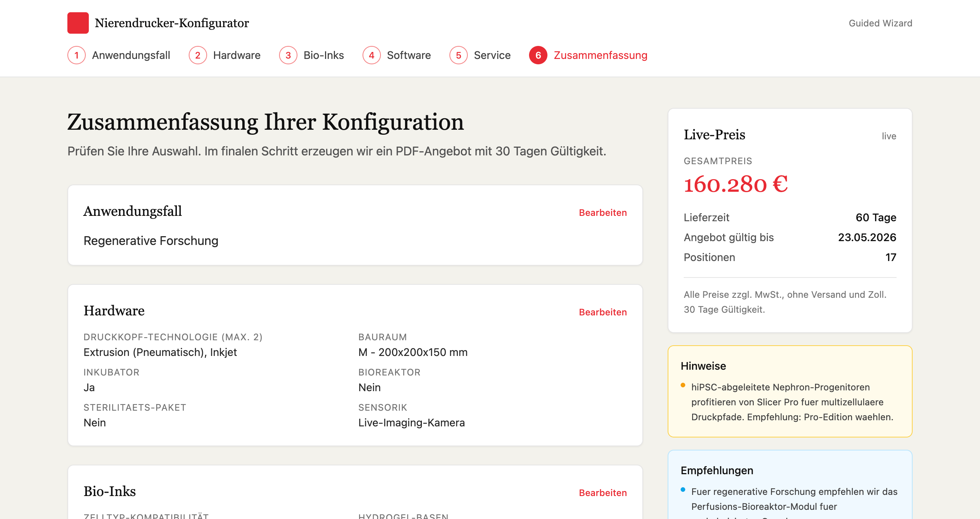980x519 pixels.
Task: Click the MwSt. price disclaimer note
Action: pos(785,302)
